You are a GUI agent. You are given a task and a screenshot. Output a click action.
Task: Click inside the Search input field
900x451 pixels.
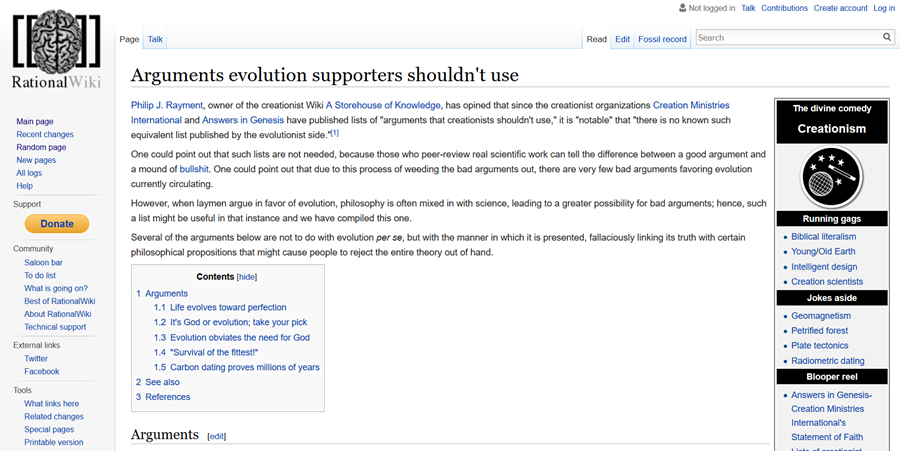pos(786,38)
